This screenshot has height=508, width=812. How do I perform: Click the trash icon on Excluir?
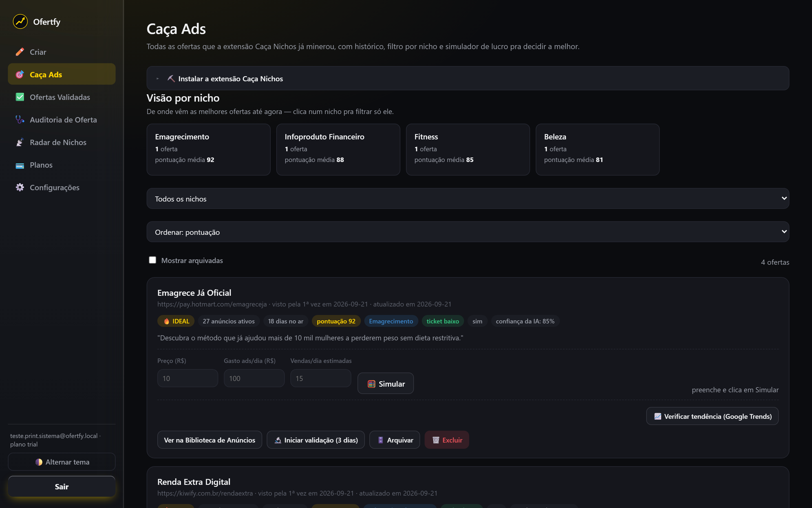point(436,440)
